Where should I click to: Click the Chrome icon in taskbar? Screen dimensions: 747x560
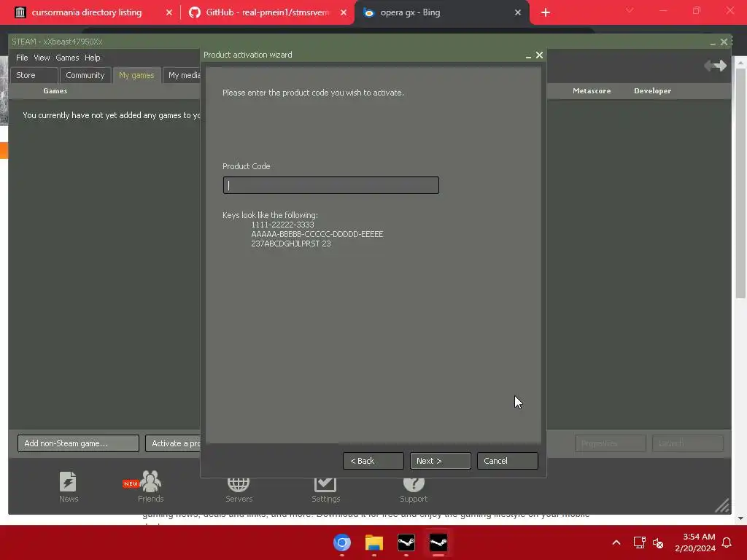pos(342,542)
